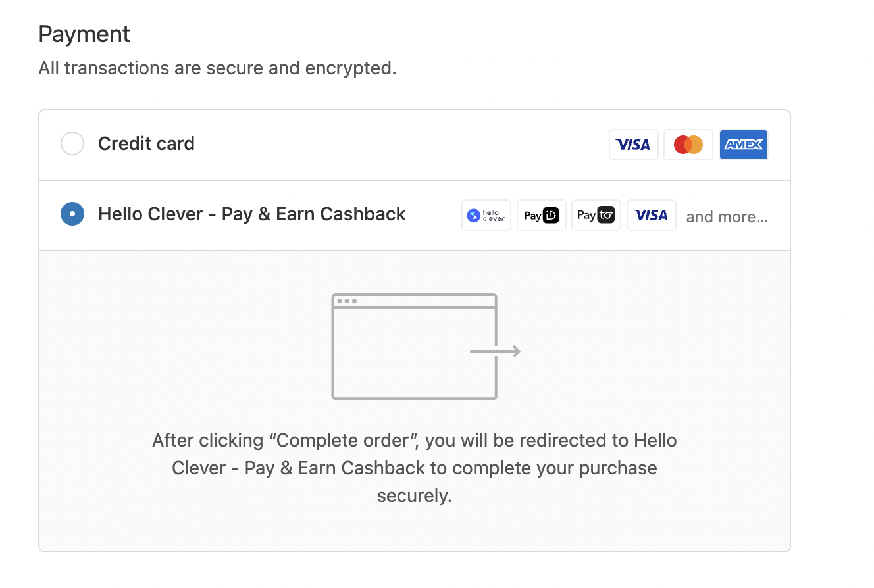Show more methods via "and more..."

pyautogui.click(x=727, y=216)
